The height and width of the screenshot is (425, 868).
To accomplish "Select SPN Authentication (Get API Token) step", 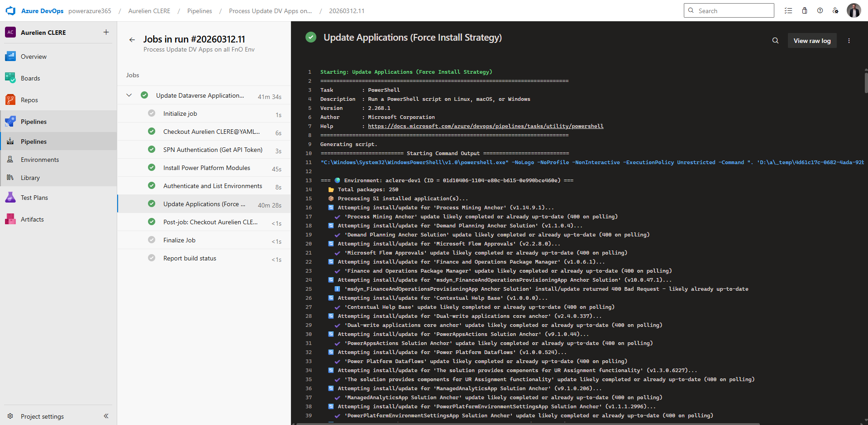I will tap(204, 150).
